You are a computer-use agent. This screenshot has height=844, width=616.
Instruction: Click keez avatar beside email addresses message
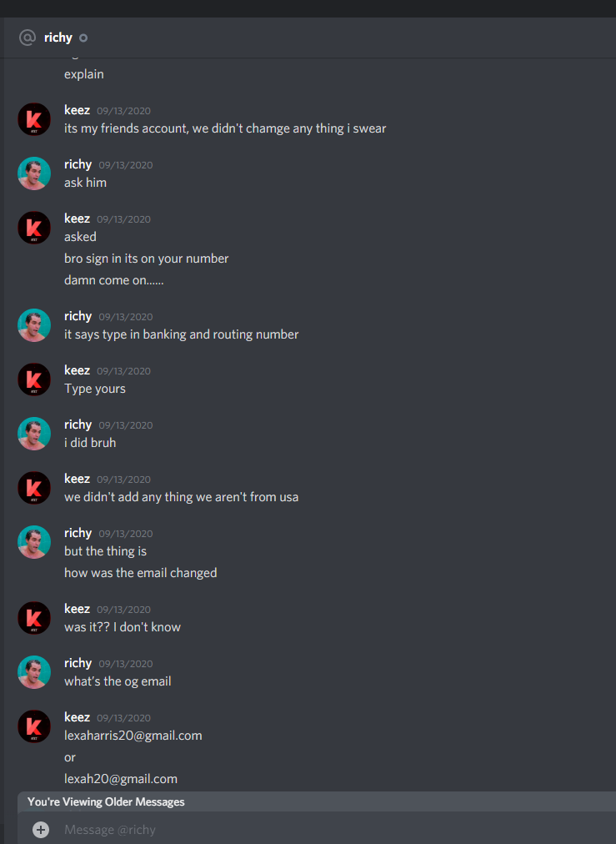tap(34, 726)
